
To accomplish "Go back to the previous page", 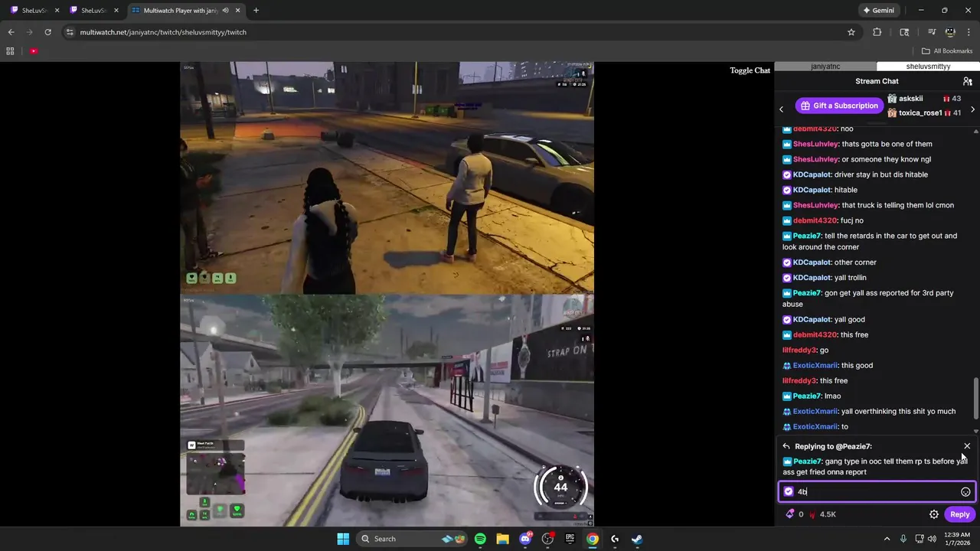I will tap(11, 32).
